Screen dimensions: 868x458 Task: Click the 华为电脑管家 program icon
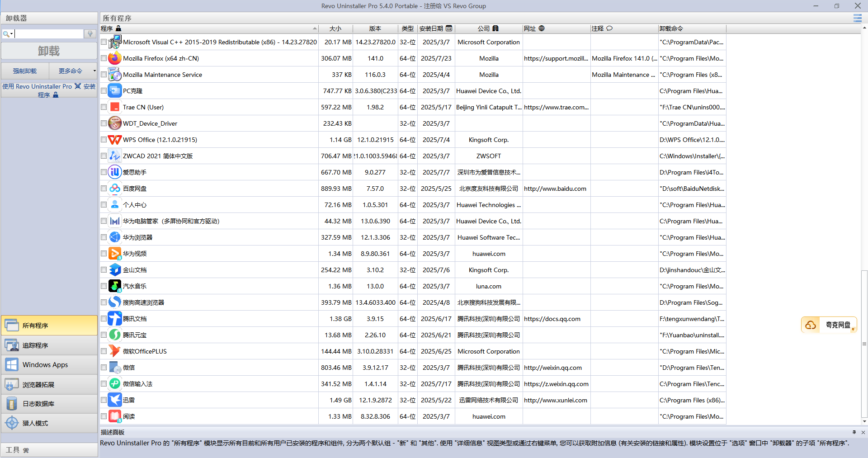pos(115,221)
